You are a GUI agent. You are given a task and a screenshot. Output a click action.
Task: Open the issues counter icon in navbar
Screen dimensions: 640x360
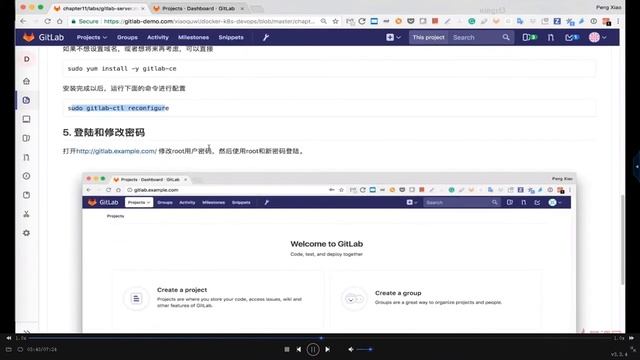point(529,37)
